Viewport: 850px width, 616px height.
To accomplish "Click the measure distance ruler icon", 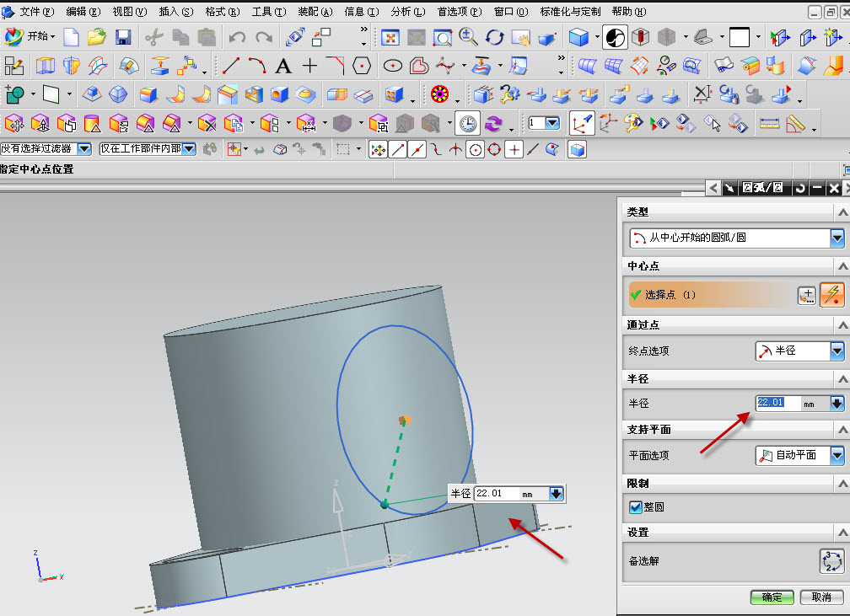I will point(769,124).
